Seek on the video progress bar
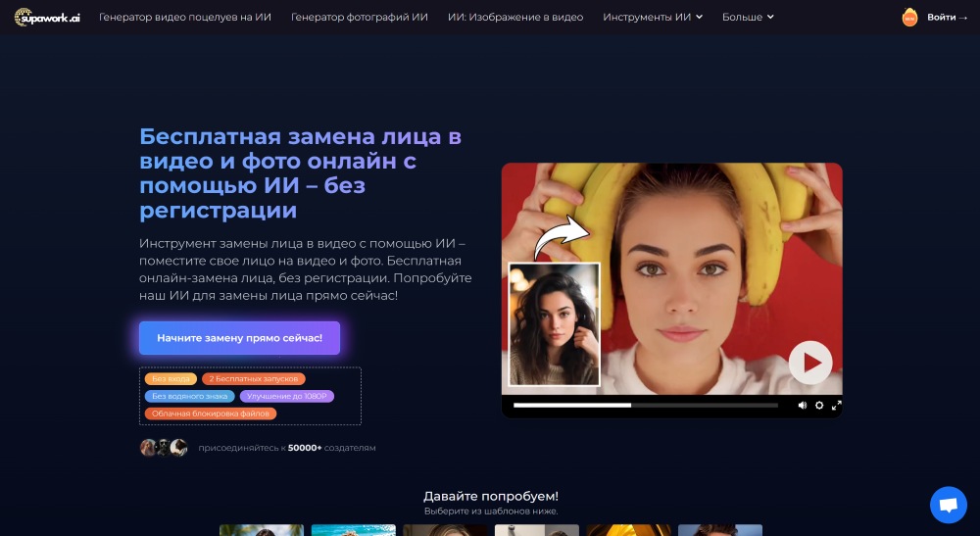Image resolution: width=980 pixels, height=536 pixels. (x=645, y=405)
